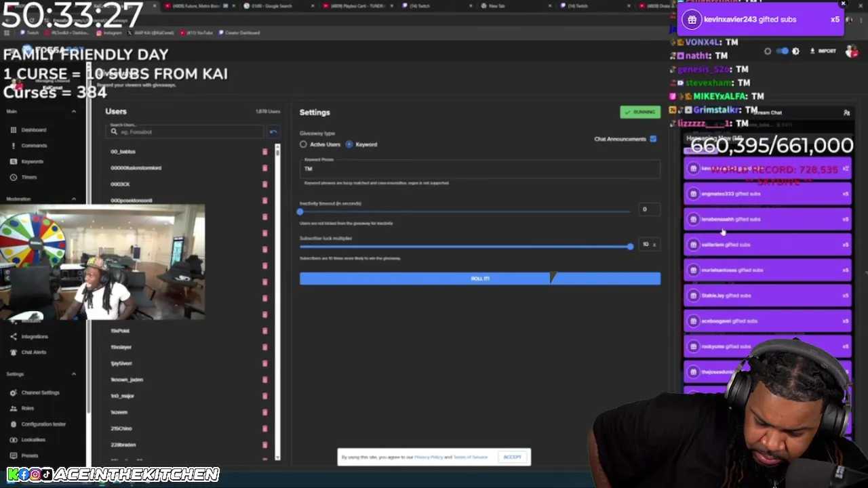
Task: Collapse the Settings sidebar section
Action: (x=73, y=374)
